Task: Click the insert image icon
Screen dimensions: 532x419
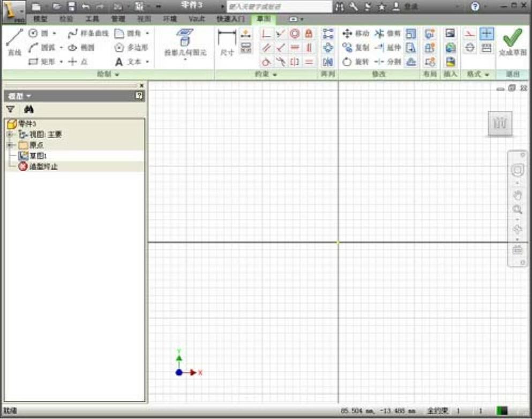Action: (450, 33)
